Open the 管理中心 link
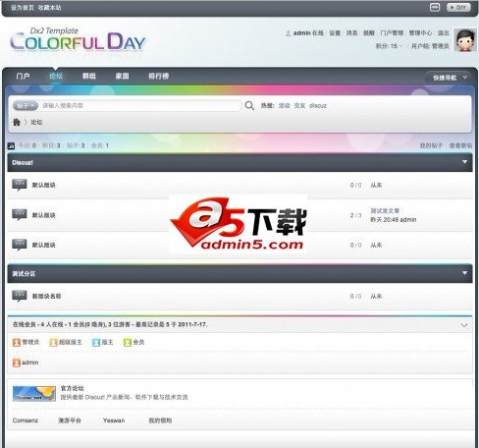This screenshot has height=448, width=479. click(x=420, y=33)
